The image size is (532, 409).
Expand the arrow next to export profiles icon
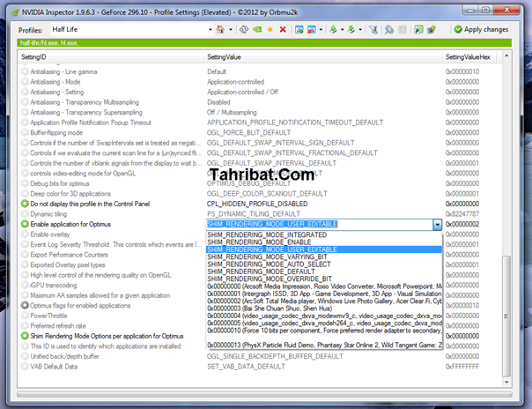[342, 29]
